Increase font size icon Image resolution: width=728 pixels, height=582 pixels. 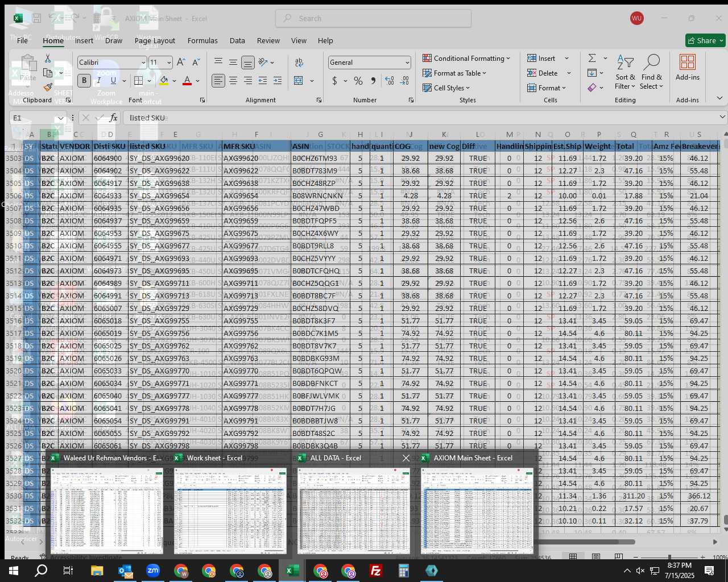click(x=181, y=63)
